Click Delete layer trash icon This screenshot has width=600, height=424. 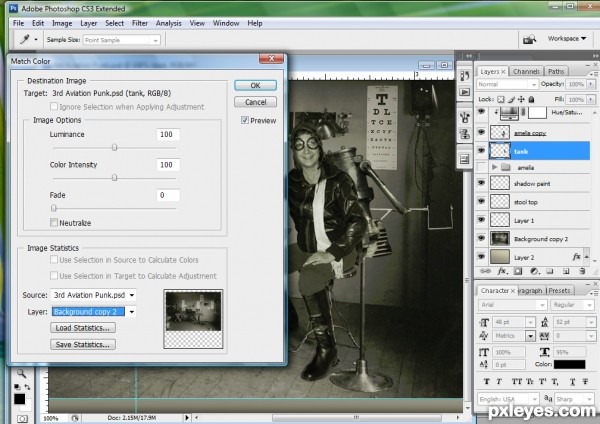(582, 271)
